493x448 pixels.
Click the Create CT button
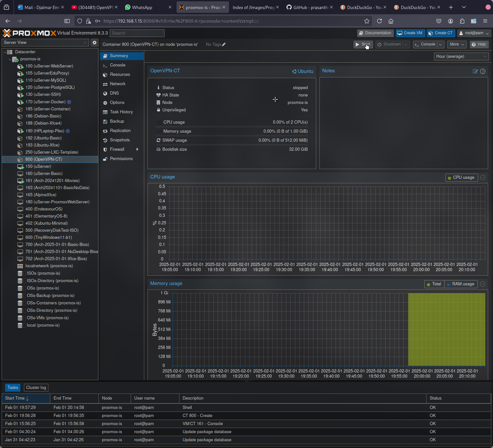click(x=440, y=33)
